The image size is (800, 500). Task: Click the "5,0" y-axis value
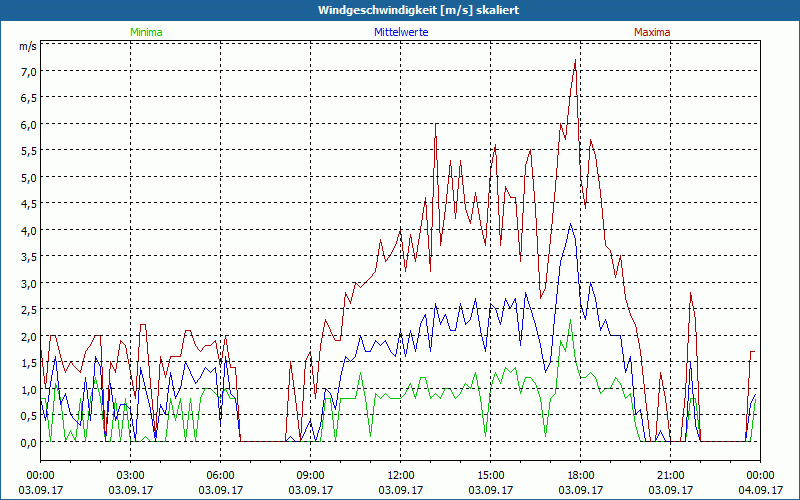pyautogui.click(x=28, y=178)
